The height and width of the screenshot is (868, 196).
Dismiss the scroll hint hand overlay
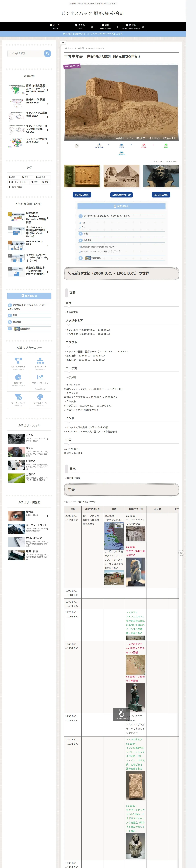pos(121,714)
